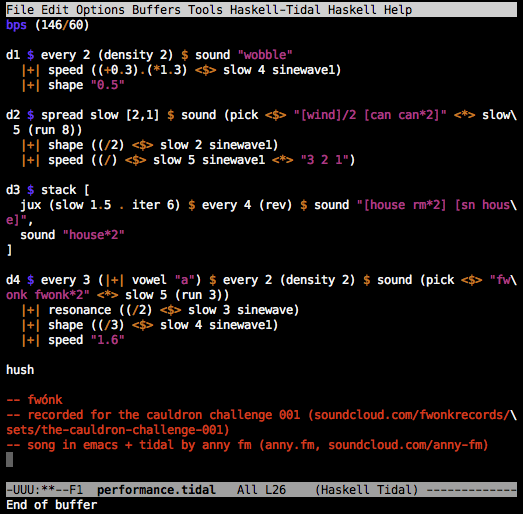This screenshot has width=523, height=514.
Task: Click the d3 stack line
Action: click(48, 190)
